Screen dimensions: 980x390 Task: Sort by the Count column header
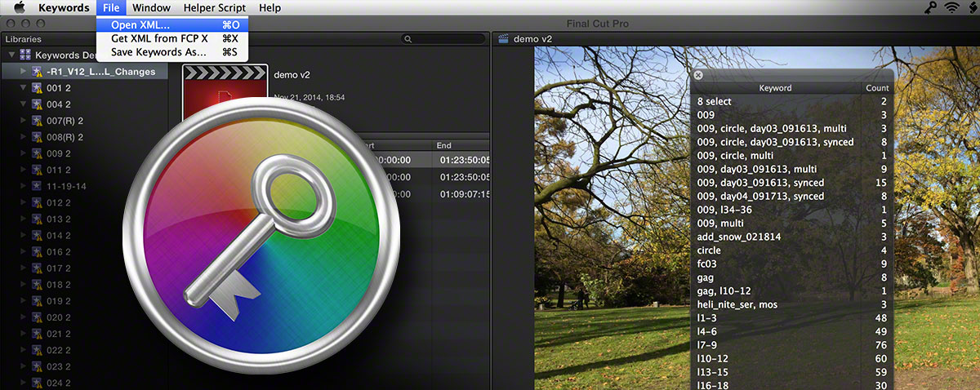pyautogui.click(x=877, y=87)
